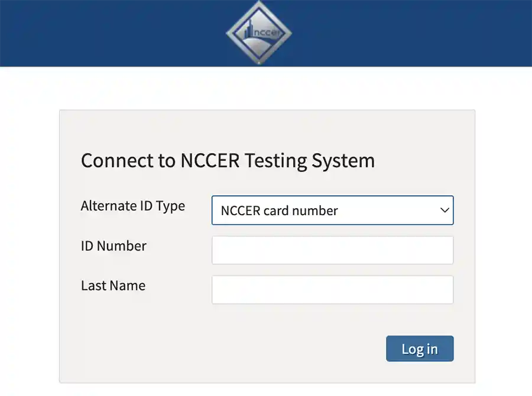
Task: Select the 'NCCER card number' option text
Action: 279,210
